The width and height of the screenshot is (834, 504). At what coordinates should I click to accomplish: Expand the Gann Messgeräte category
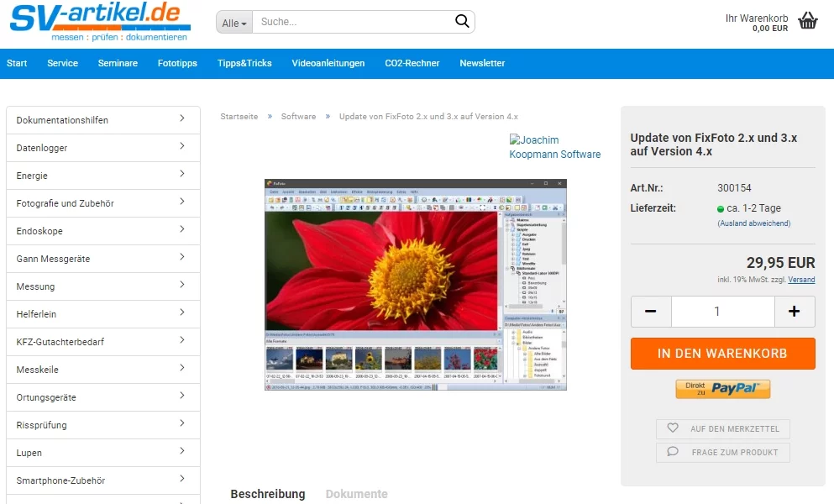[x=103, y=258]
